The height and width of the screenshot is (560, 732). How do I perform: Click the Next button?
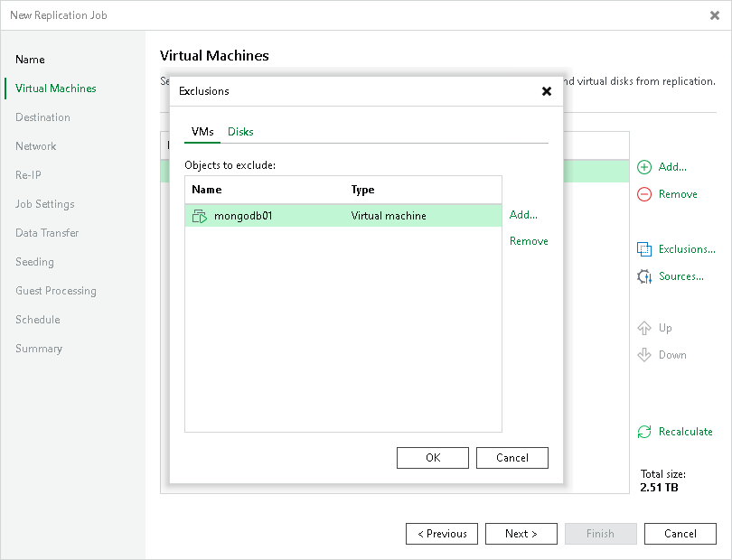[521, 534]
